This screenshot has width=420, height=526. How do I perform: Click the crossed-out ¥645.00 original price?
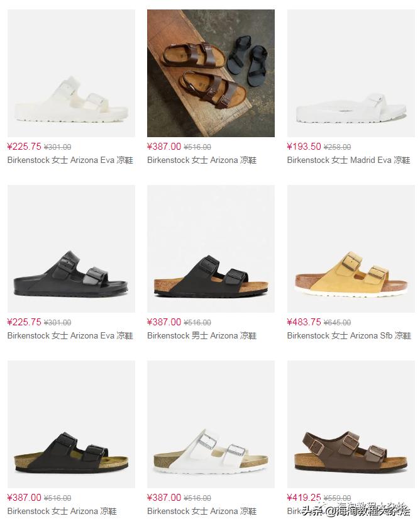coord(337,323)
